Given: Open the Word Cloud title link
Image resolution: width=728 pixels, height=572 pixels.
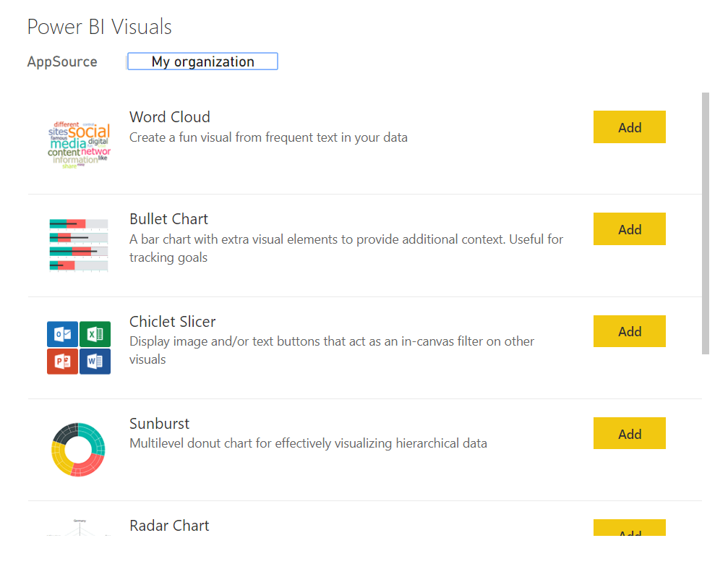Looking at the screenshot, I should click(x=170, y=117).
